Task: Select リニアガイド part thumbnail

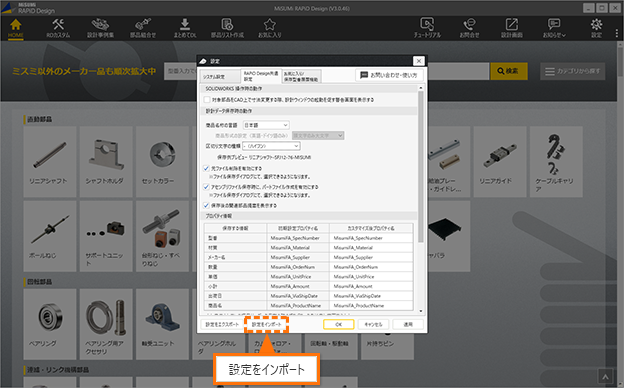Action: [500, 162]
